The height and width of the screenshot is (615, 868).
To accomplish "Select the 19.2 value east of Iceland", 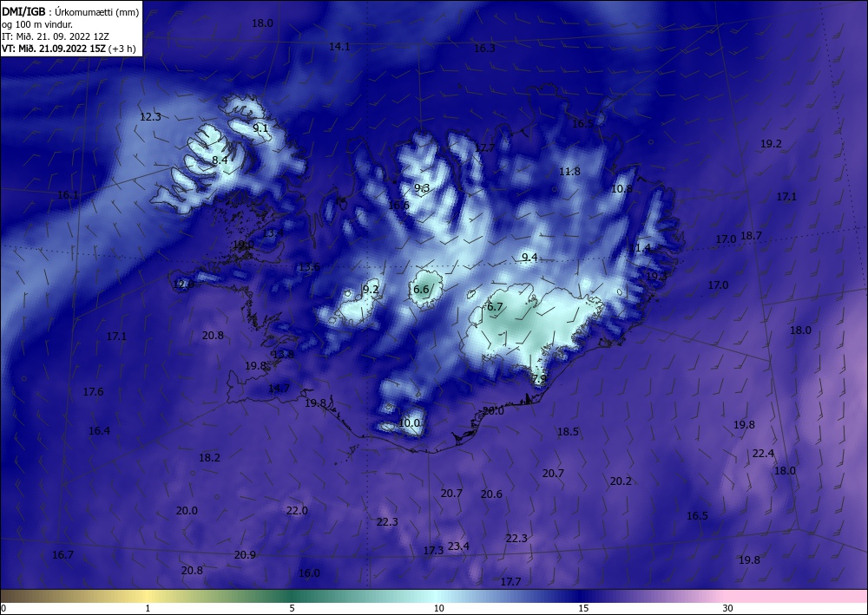I will 771,143.
